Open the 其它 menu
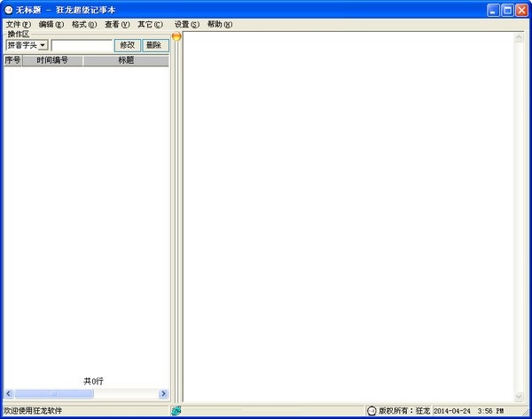 pos(150,25)
